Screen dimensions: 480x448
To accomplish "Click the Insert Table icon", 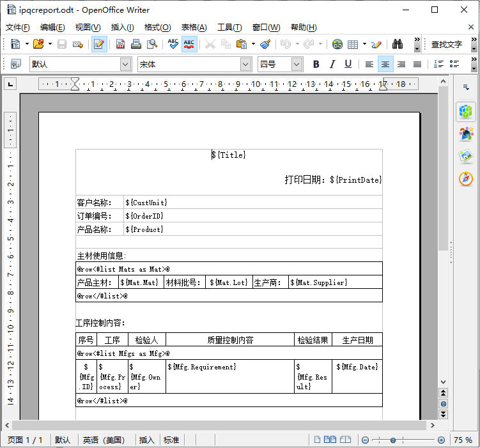I will tap(353, 45).
